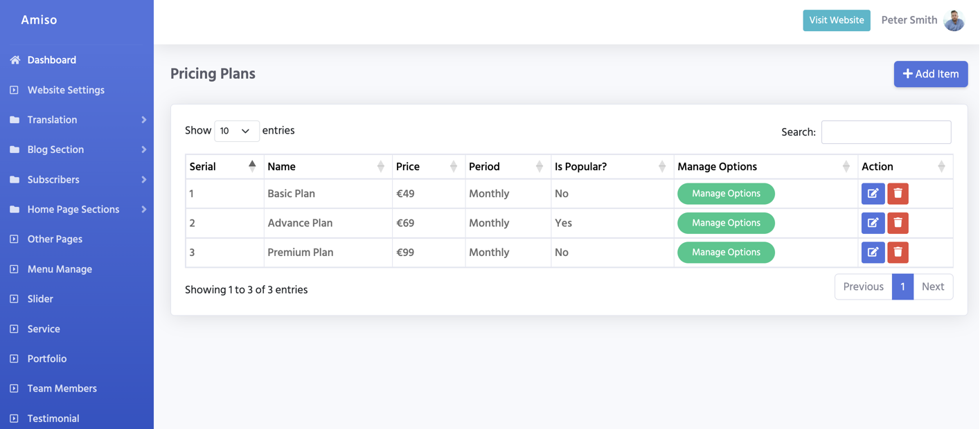
Task: Click the trash icon in Basic Plan row
Action: 898,194
